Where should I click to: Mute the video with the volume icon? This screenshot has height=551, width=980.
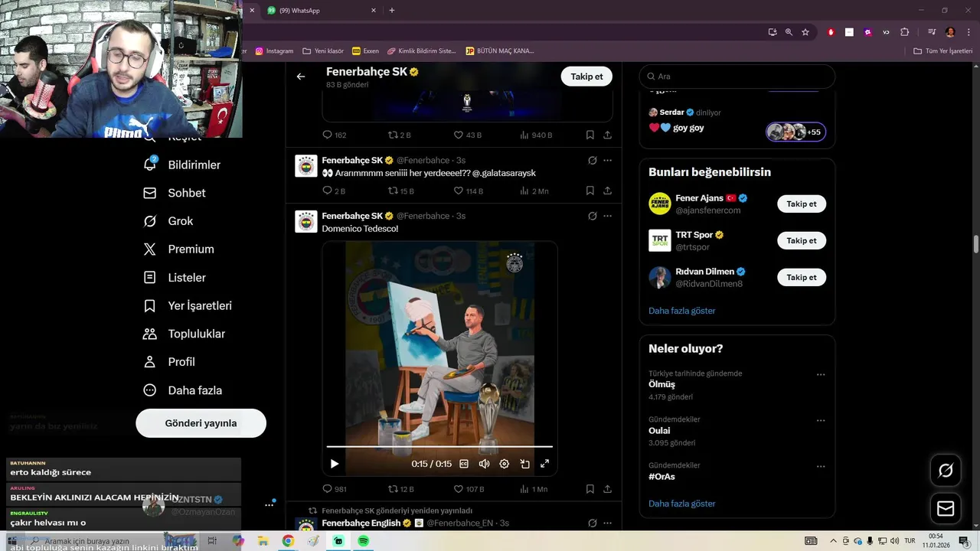point(484,464)
